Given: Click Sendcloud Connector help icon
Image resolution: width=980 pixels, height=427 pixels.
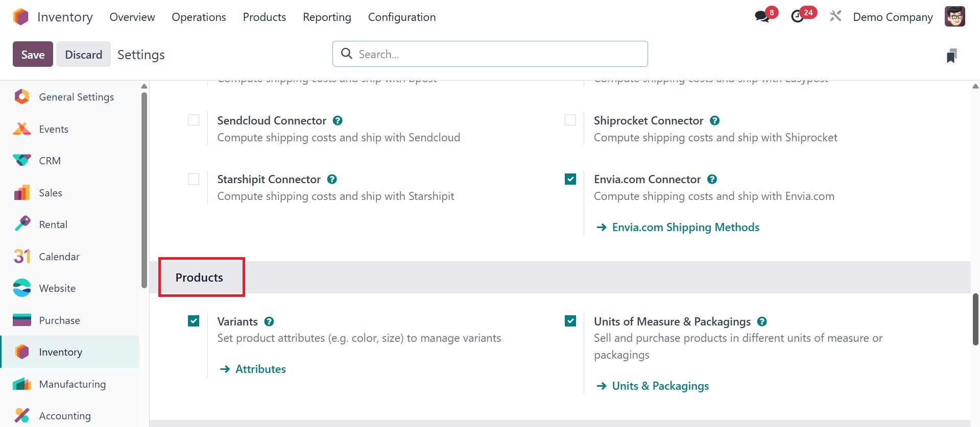Looking at the screenshot, I should pos(338,121).
